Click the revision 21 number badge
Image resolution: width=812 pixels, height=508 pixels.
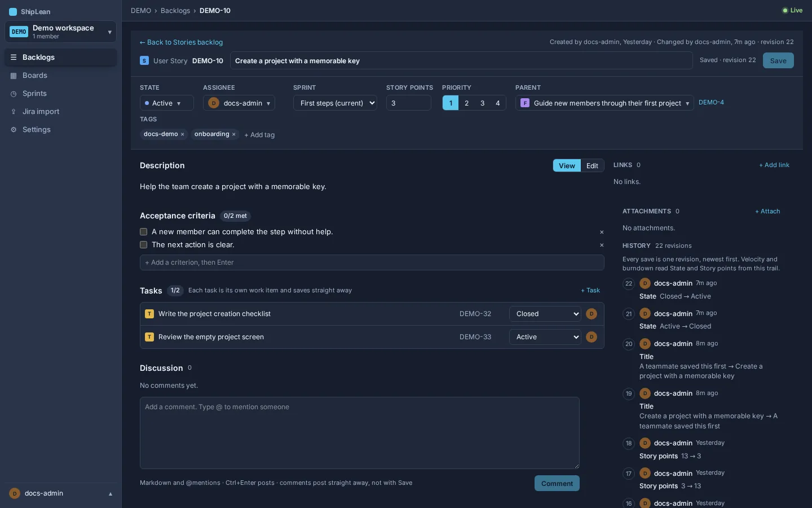tap(629, 314)
